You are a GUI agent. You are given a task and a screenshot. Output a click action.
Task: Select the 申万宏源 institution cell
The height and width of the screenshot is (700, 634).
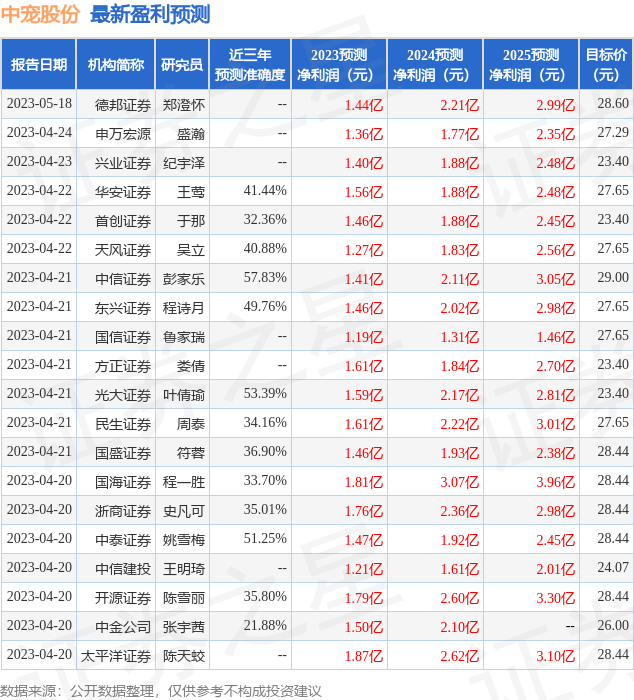[123, 133]
